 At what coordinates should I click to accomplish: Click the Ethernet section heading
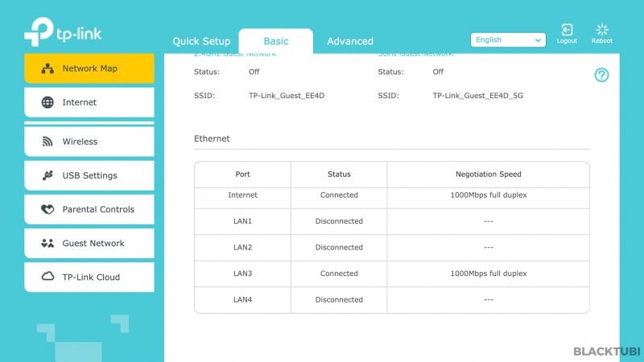(212, 138)
